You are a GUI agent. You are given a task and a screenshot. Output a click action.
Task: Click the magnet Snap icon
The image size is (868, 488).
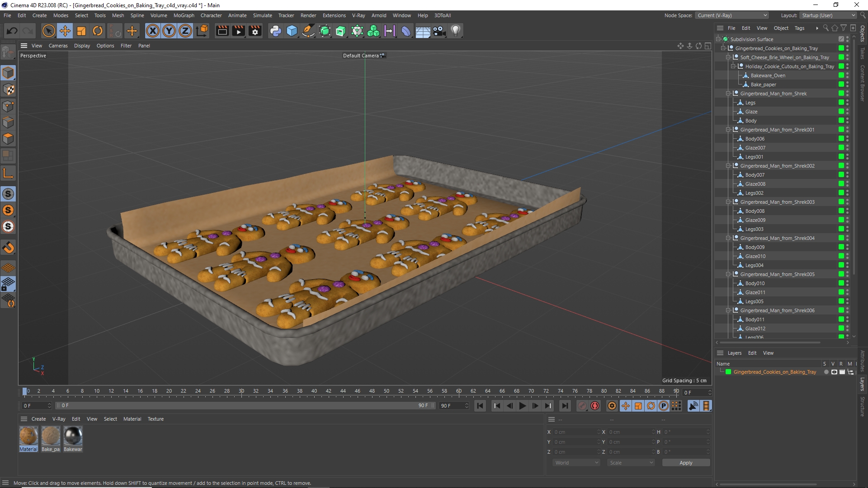tap(8, 248)
